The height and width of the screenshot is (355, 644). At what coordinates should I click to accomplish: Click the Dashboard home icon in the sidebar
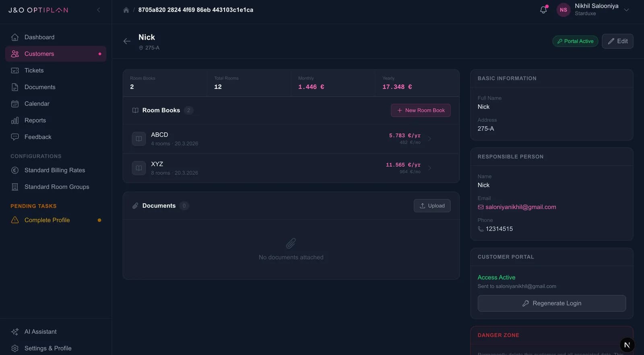(x=15, y=37)
